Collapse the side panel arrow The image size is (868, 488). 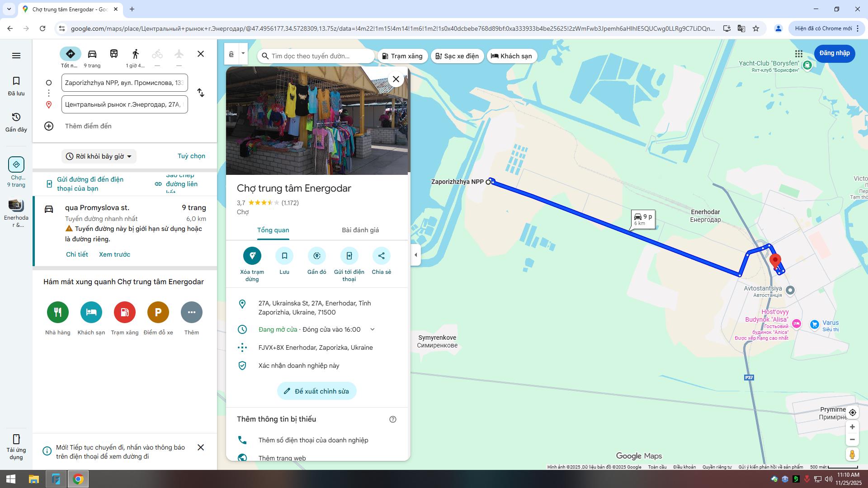(416, 255)
